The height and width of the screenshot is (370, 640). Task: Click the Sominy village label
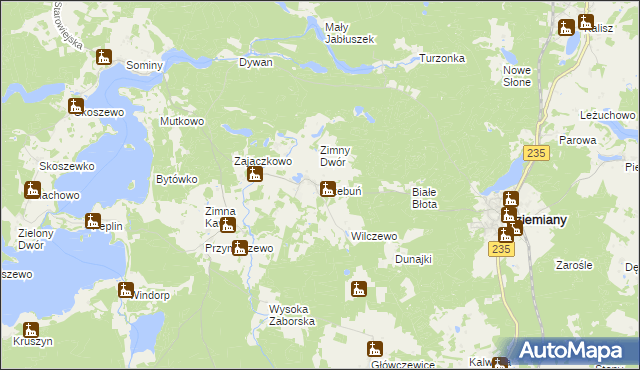click(x=144, y=65)
